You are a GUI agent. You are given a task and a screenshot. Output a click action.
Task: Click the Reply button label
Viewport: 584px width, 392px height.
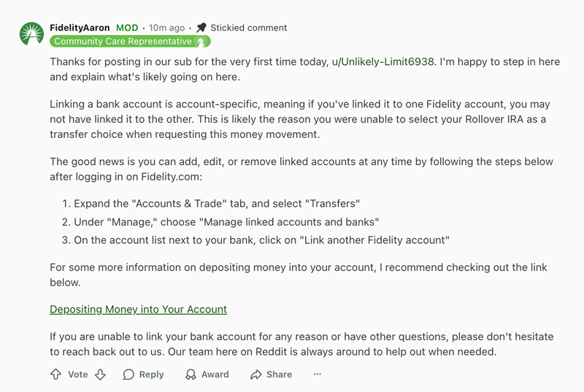coord(151,374)
